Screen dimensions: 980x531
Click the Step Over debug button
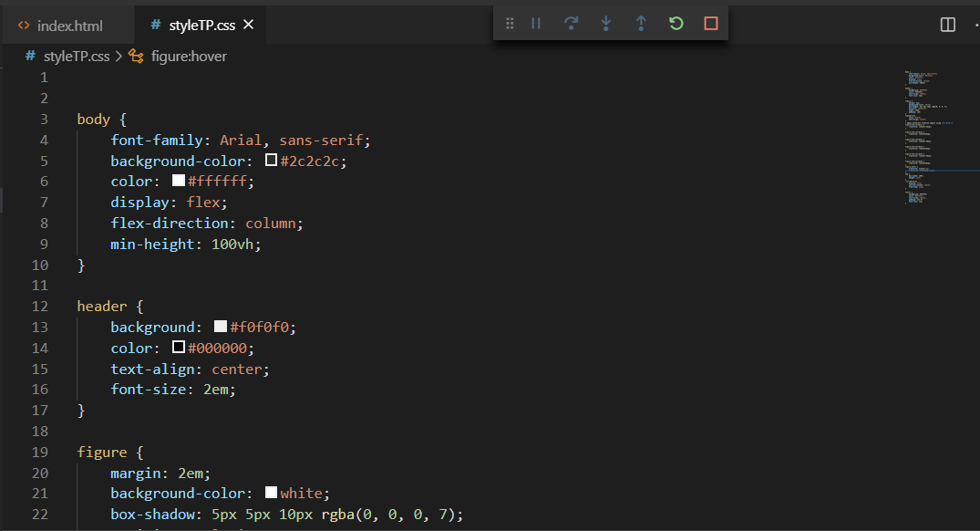[x=571, y=24]
